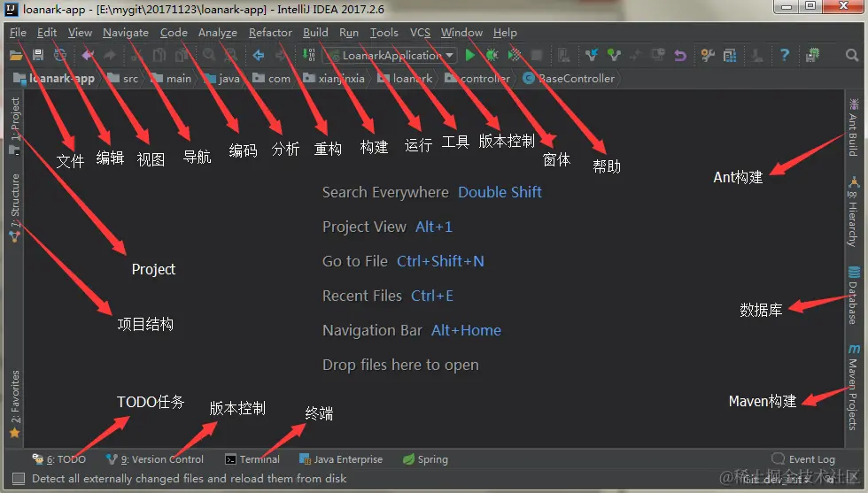The width and height of the screenshot is (868, 493).
Task: Click loanark package breadcrumb
Action: (x=405, y=79)
